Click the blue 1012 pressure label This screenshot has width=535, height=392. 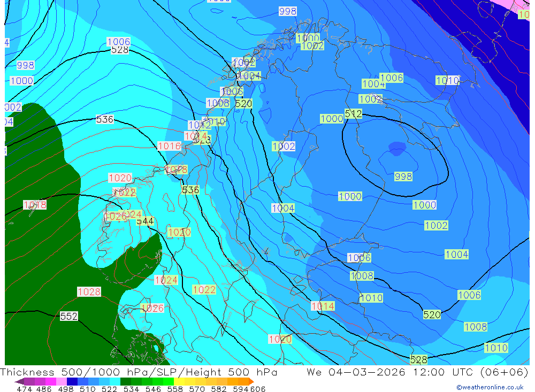pos(200,125)
